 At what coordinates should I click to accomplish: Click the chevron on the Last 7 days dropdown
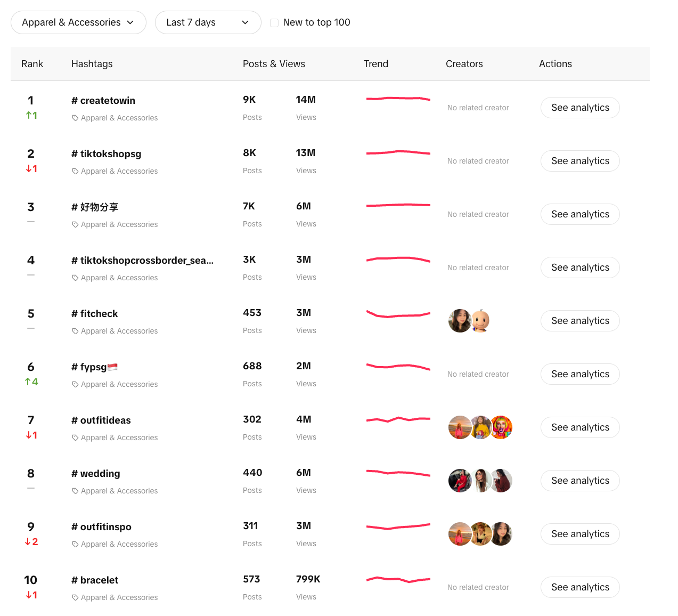(246, 22)
